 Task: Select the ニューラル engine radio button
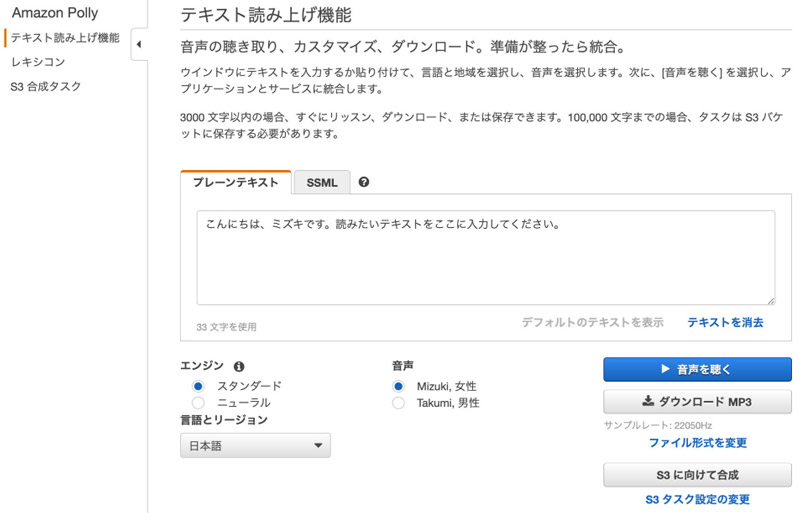tap(198, 403)
